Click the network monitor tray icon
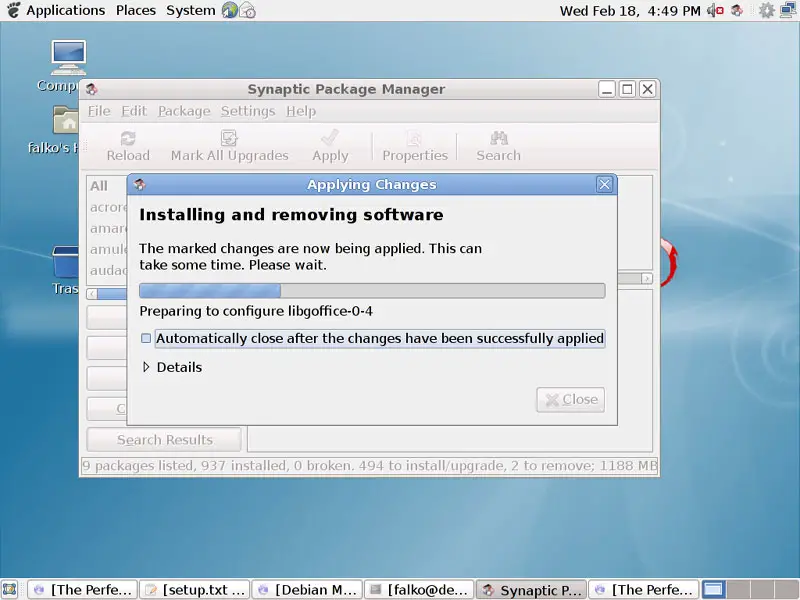 click(x=789, y=10)
